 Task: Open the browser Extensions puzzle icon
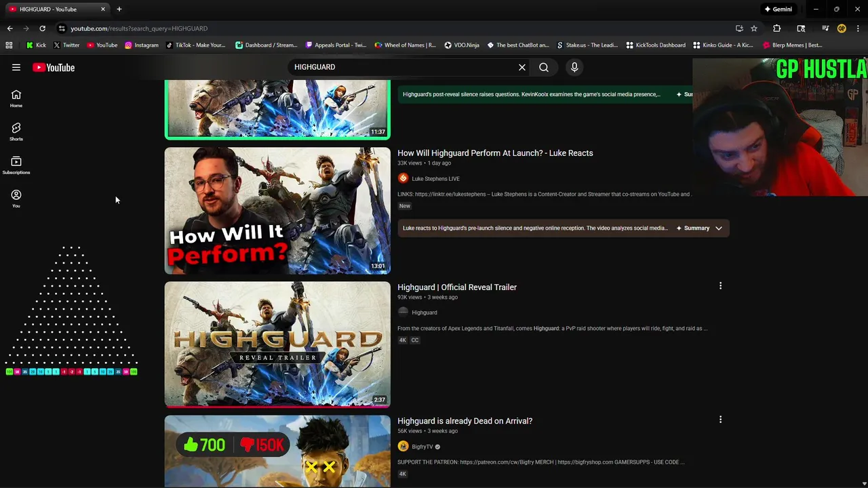tap(777, 28)
